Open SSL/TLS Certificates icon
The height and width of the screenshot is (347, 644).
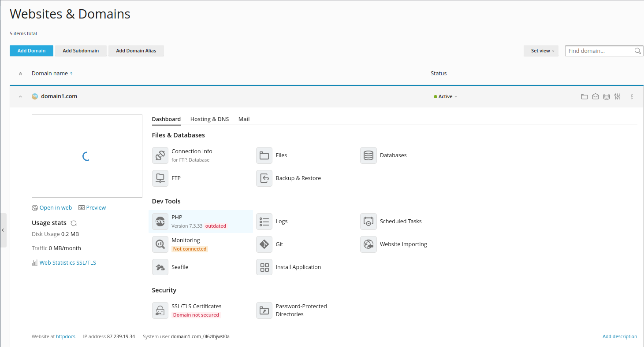click(160, 310)
